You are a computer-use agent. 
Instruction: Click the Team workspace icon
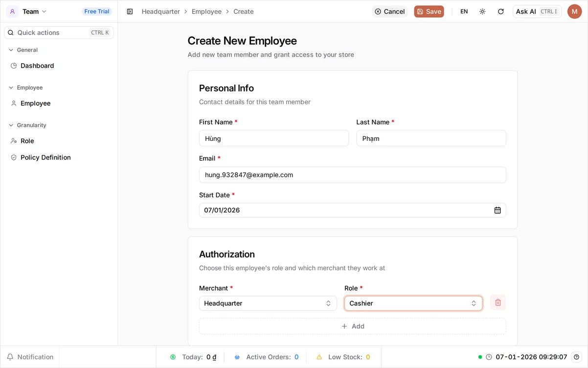12,11
